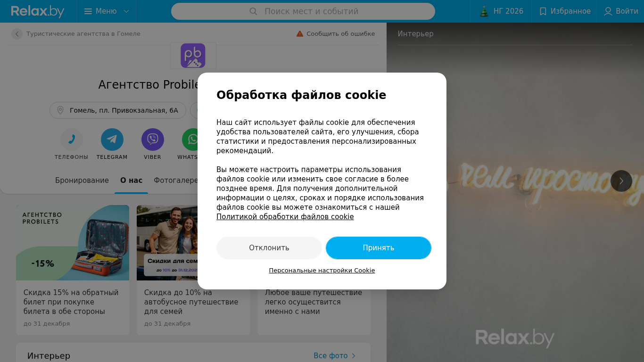Switch to the Бронирование tab
The width and height of the screenshot is (644, 362).
[x=82, y=181]
